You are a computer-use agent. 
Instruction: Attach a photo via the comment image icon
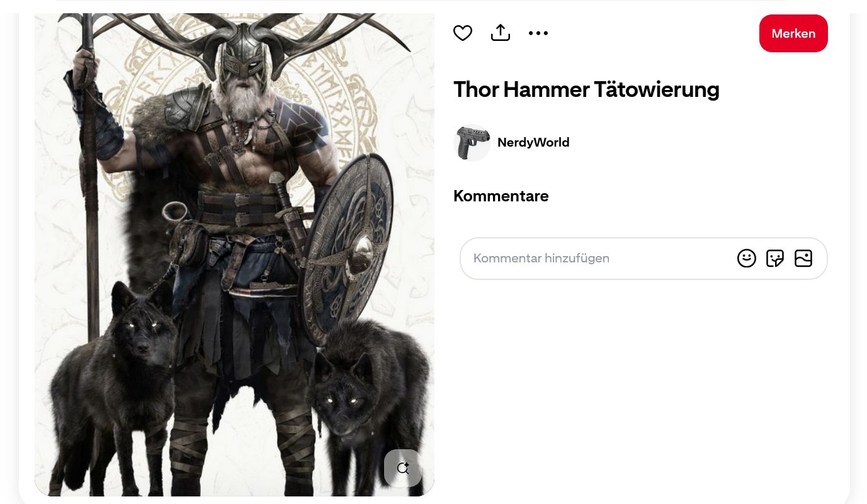coord(803,258)
